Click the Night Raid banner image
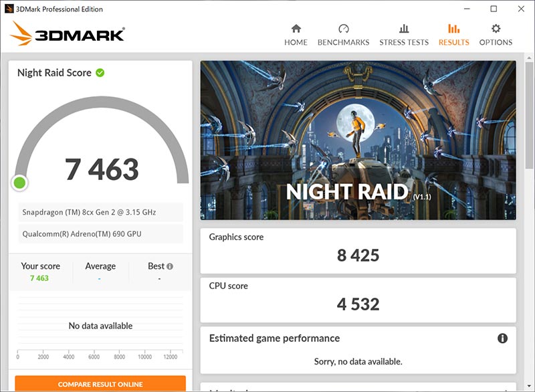535x392 pixels. point(358,140)
